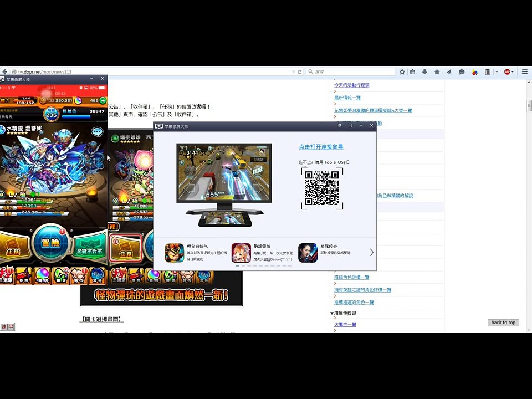Toggle the 半 half-width input indicator
Viewport: 532px width, 399px height.
[11, 326]
